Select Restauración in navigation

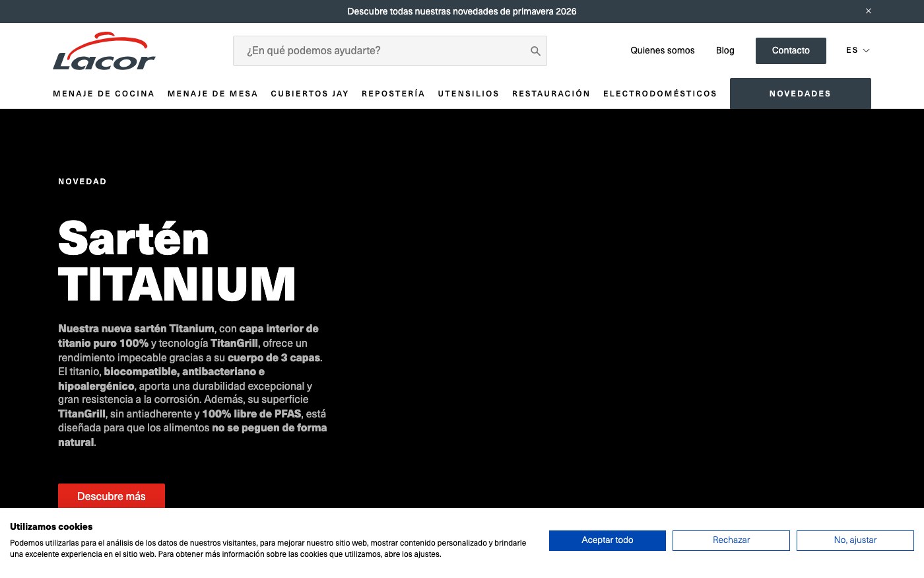pos(551,94)
